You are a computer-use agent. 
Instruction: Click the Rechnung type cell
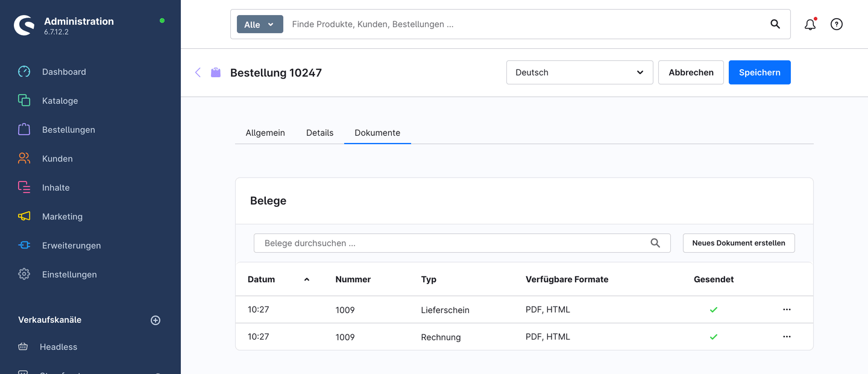point(441,337)
